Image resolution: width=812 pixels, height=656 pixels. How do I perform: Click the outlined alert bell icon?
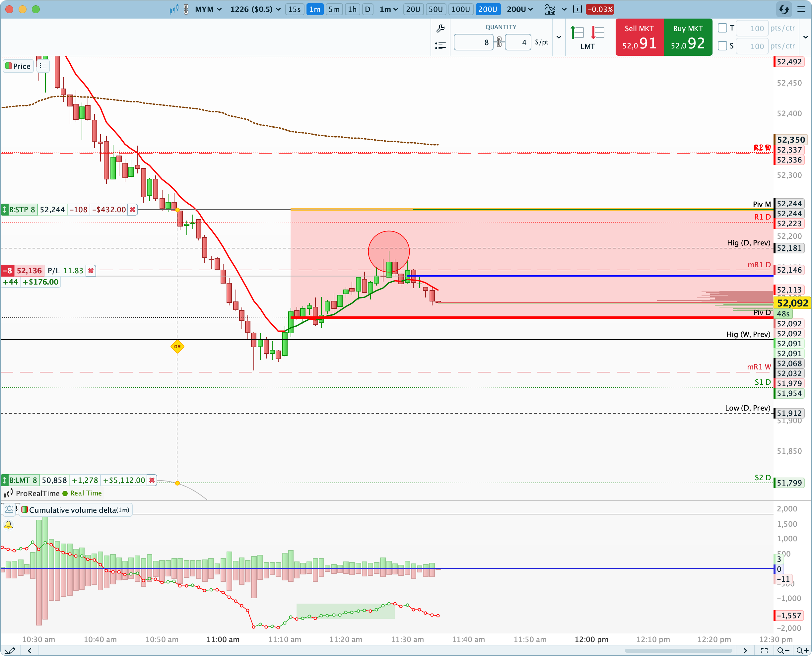pyautogui.click(x=9, y=509)
